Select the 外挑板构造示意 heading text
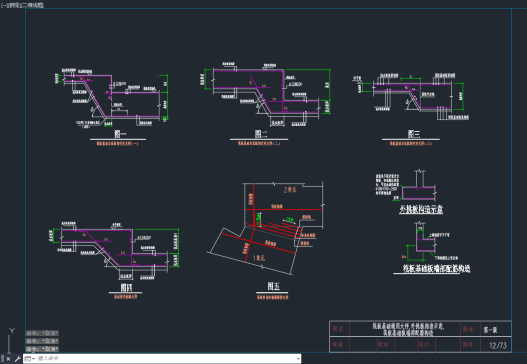527x364 pixels. tap(421, 209)
